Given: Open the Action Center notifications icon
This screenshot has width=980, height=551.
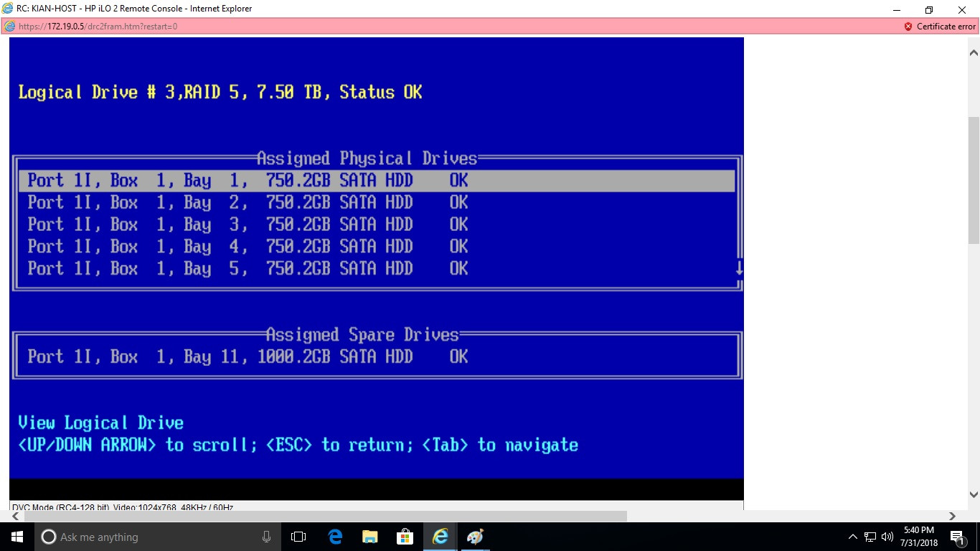Looking at the screenshot, I should coord(957,537).
